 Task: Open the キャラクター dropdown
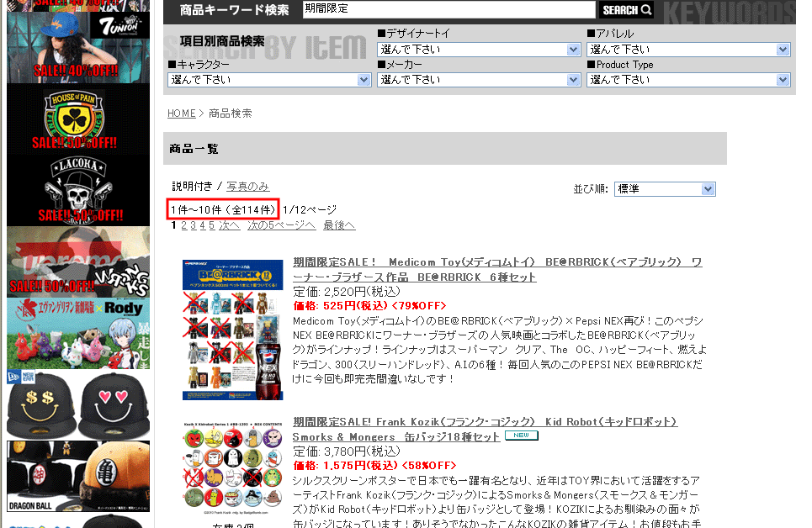pyautogui.click(x=269, y=80)
